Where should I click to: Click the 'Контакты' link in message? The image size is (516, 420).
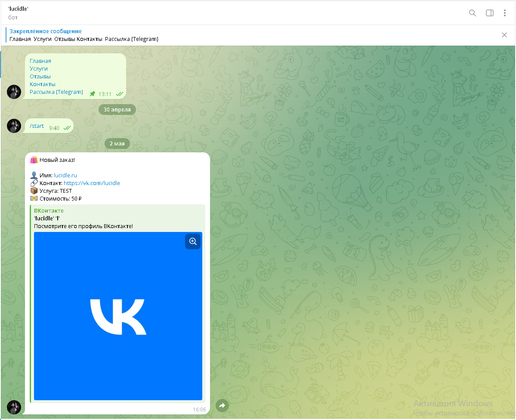pyautogui.click(x=43, y=84)
